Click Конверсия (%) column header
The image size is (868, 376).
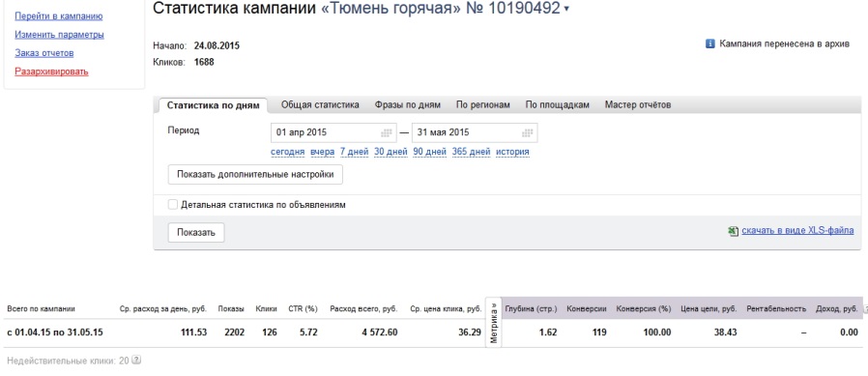pyautogui.click(x=643, y=309)
